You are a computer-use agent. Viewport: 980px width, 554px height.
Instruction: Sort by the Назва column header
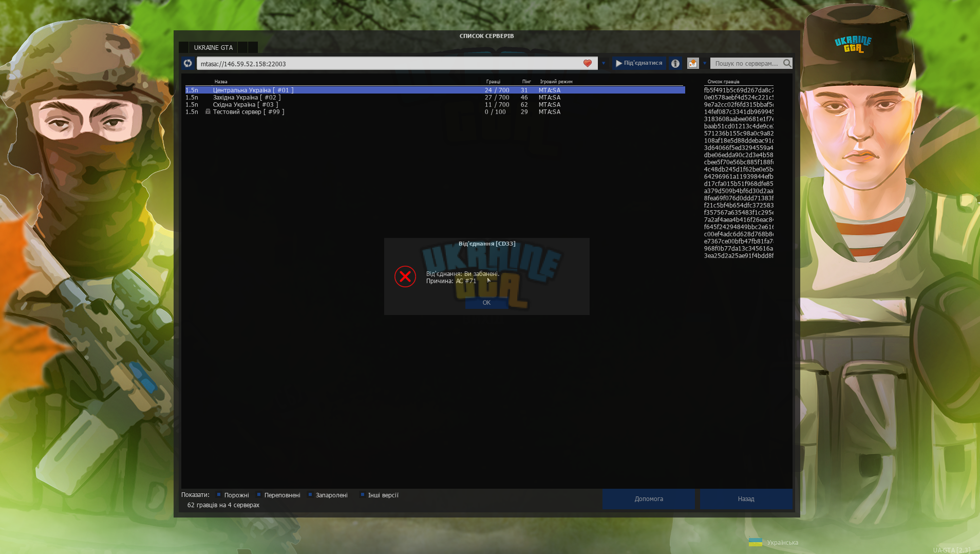[x=221, y=82]
